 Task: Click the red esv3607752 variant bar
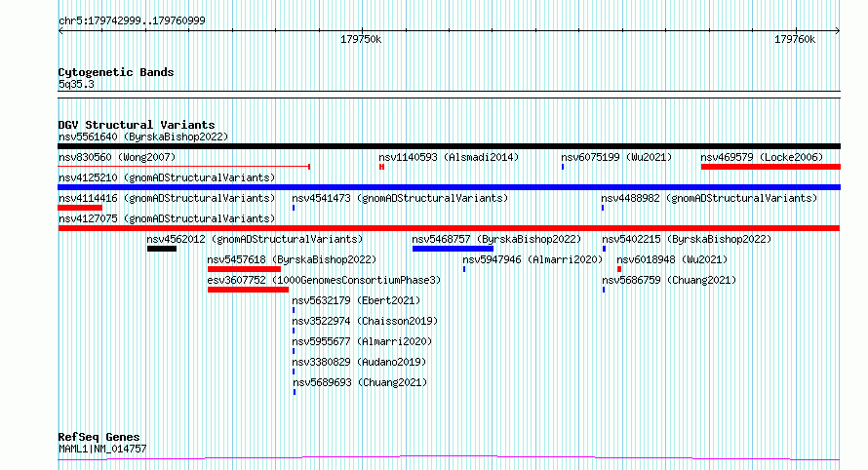pyautogui.click(x=248, y=290)
